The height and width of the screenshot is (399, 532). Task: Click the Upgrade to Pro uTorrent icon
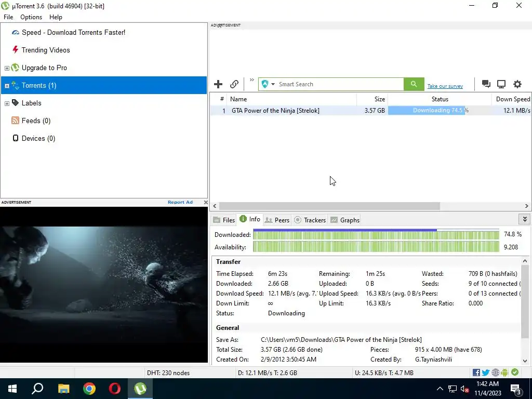coord(15,68)
